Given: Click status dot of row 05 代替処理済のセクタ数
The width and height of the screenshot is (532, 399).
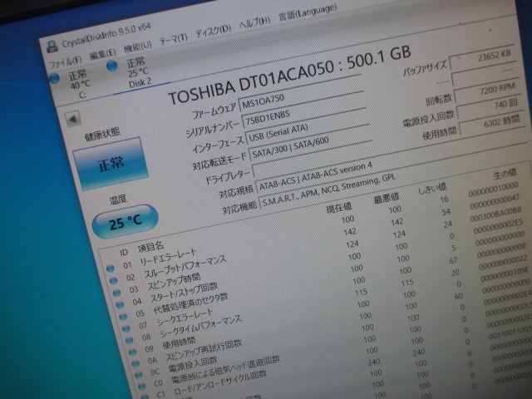Looking at the screenshot, I should [x=123, y=317].
